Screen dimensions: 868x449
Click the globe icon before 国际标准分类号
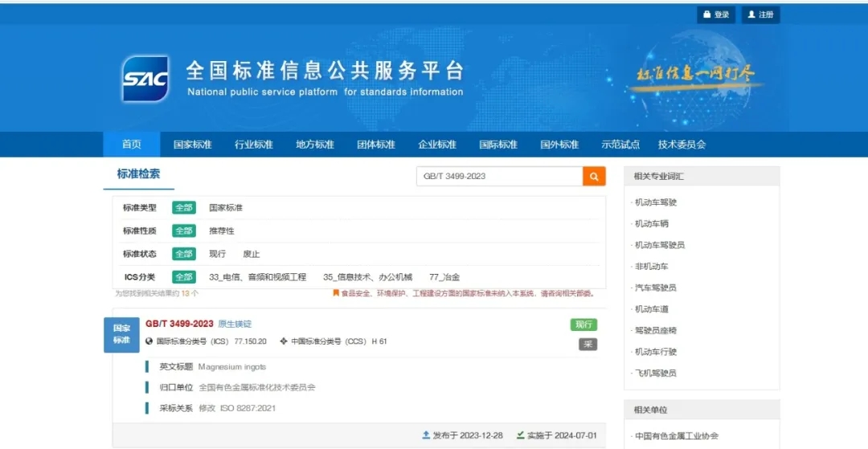click(x=149, y=341)
